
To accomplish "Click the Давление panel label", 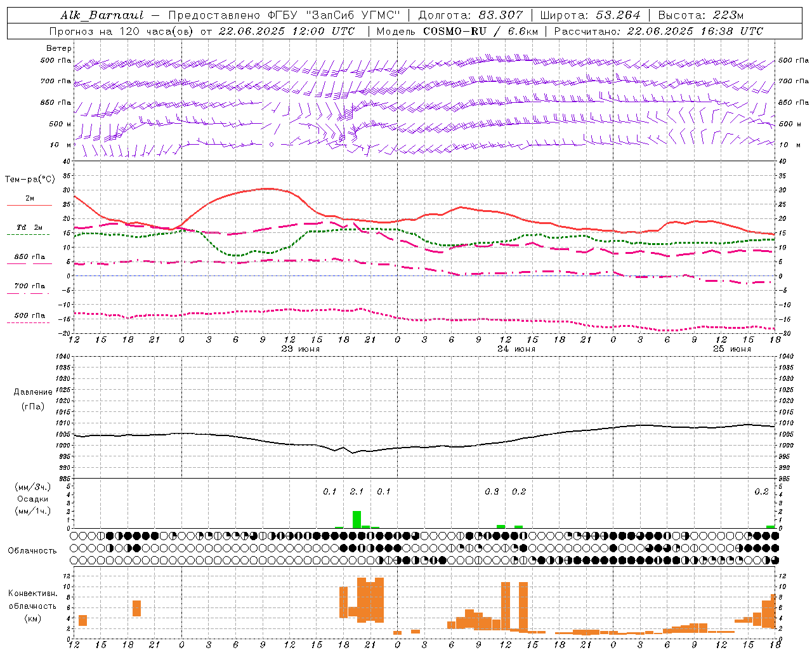I will [x=33, y=392].
